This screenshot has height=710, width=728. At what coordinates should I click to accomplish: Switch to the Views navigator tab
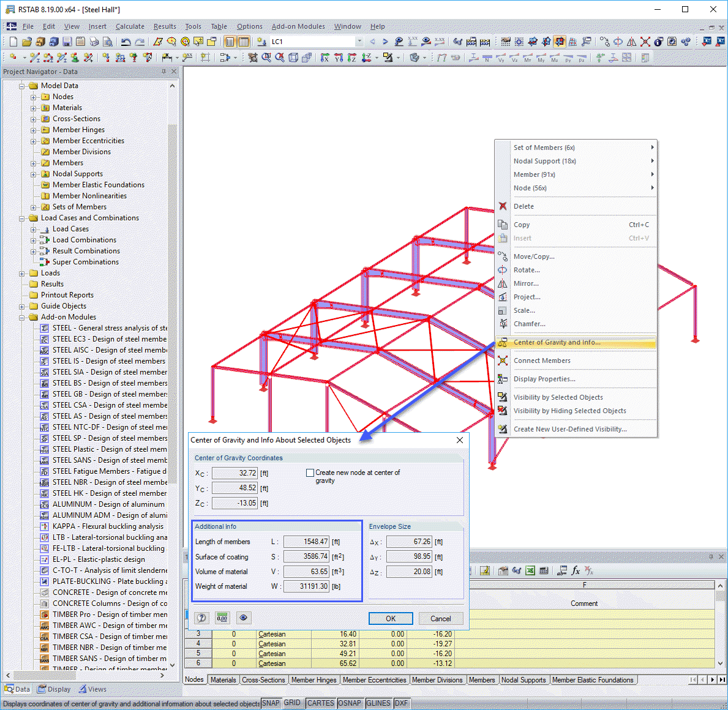pos(92,689)
